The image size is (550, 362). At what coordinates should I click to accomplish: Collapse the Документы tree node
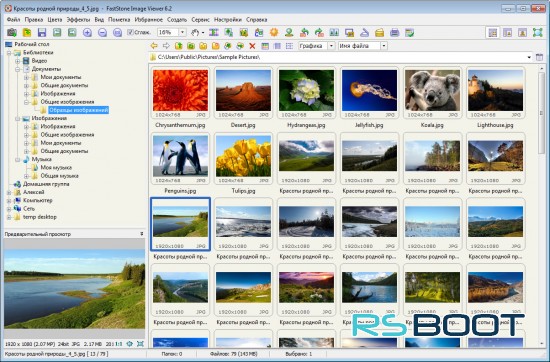[18, 69]
